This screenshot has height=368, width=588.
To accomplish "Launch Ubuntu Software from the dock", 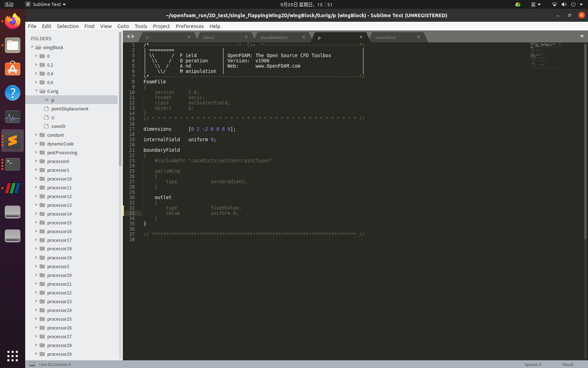I will coord(13,69).
